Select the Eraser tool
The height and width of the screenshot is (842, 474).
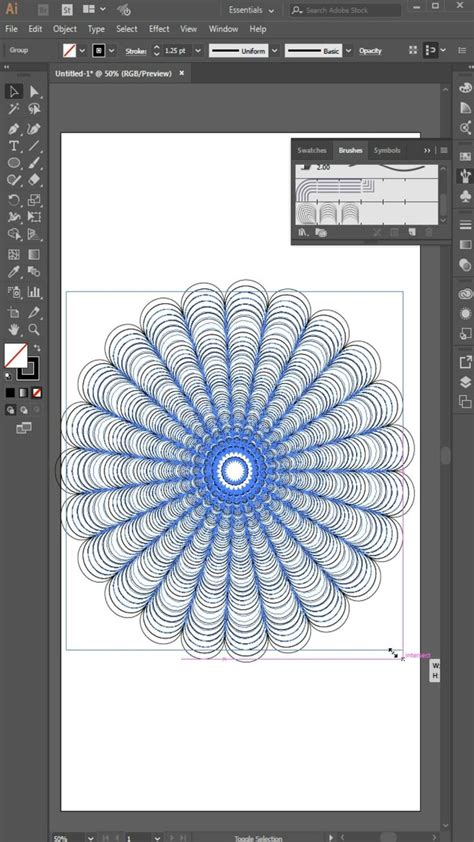pos(34,180)
